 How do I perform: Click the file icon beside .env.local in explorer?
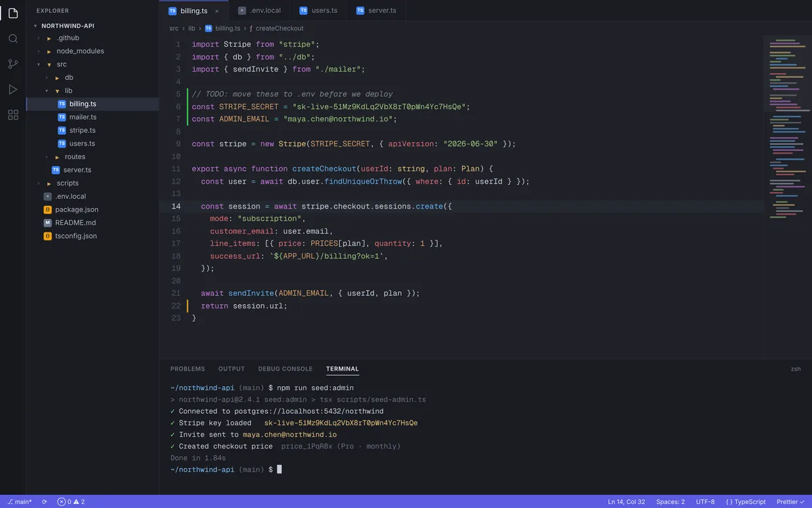point(47,196)
